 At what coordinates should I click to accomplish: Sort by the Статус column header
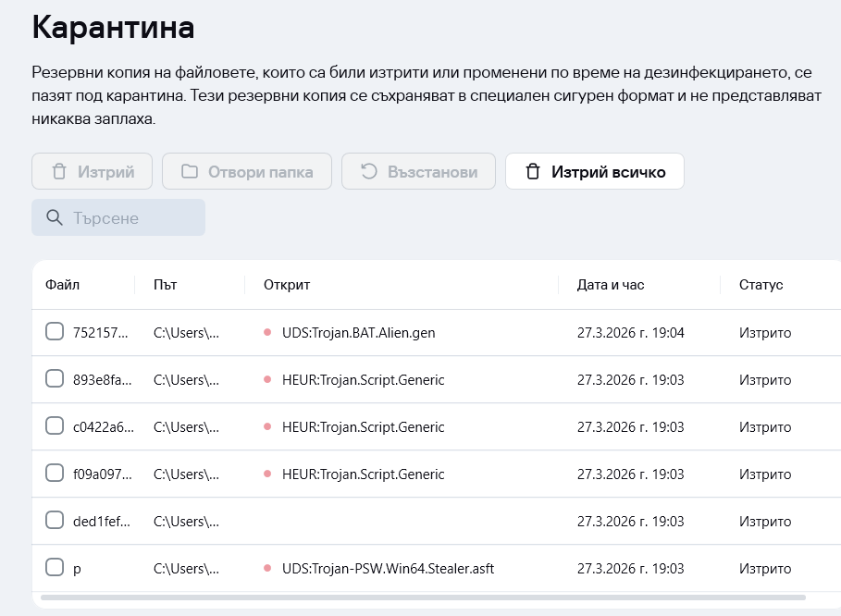pos(761,285)
